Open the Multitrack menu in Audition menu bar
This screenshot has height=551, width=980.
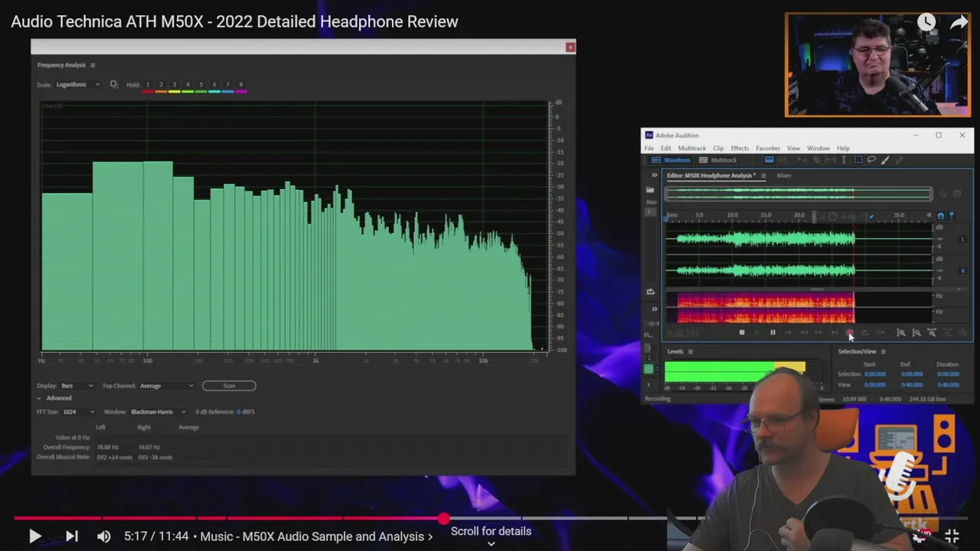pos(692,148)
